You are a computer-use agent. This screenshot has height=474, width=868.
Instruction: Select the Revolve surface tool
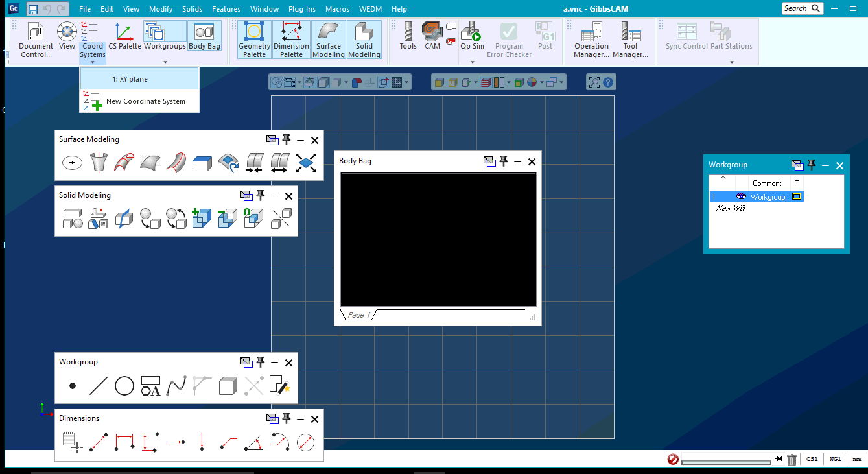point(98,162)
